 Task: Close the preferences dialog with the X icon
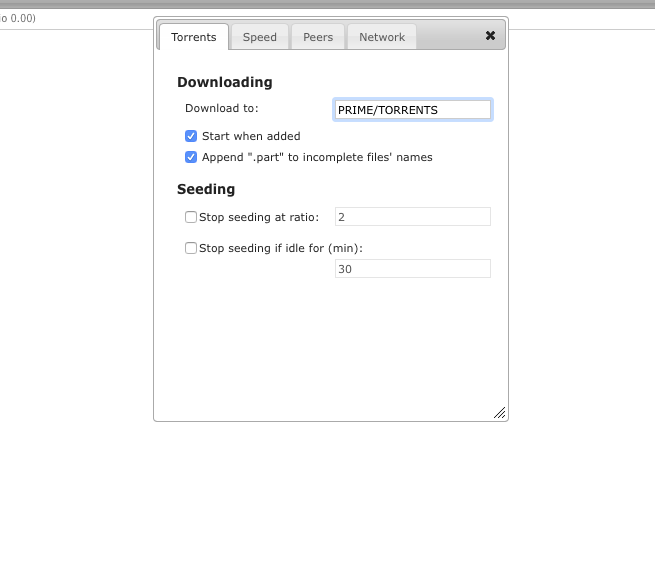click(x=490, y=36)
